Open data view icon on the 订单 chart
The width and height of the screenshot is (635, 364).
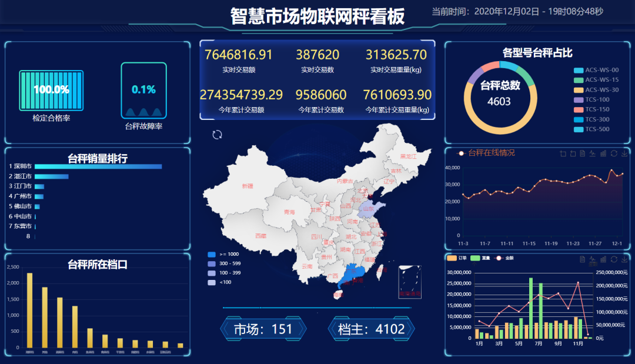(583, 259)
